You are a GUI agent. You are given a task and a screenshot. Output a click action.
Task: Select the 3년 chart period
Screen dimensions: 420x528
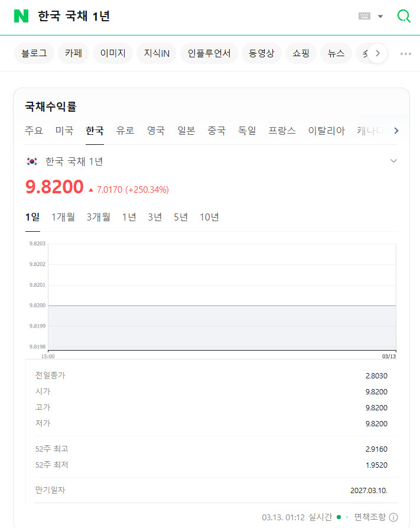pyautogui.click(x=155, y=217)
